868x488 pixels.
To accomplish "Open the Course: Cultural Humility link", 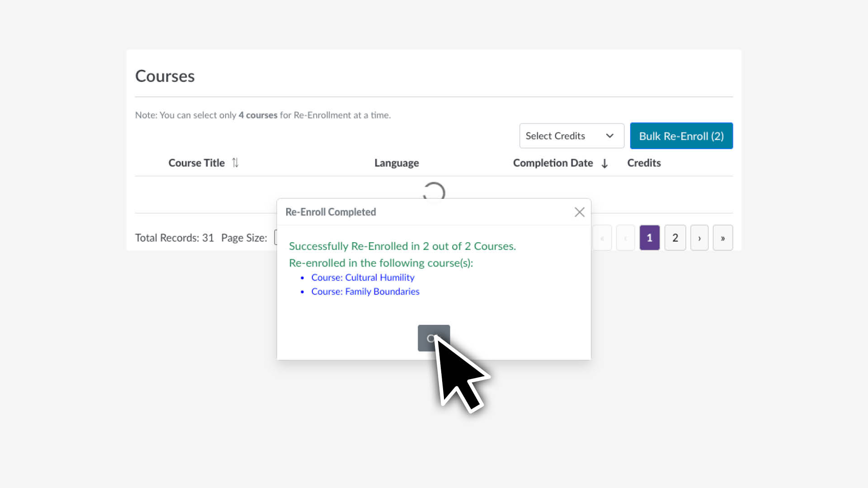I will (x=363, y=277).
